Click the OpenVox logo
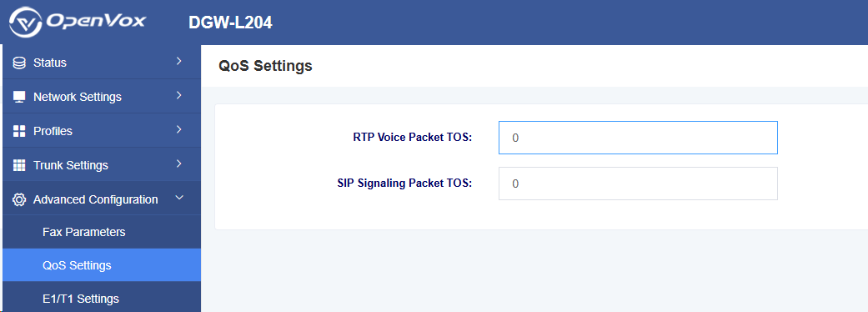 point(78,23)
